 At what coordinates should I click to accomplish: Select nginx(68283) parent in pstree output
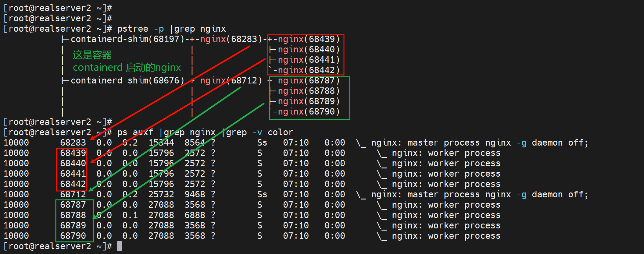click(x=231, y=39)
